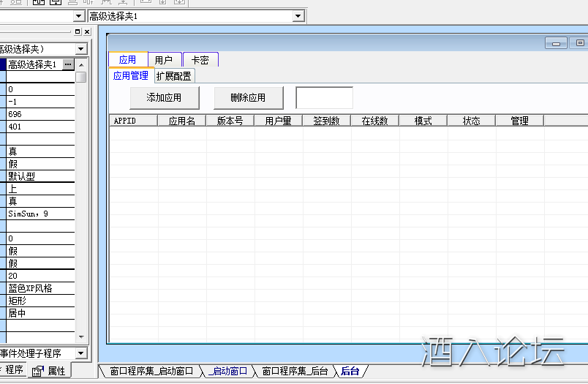The width and height of the screenshot is (588, 384).
Task: Click the 状态 column header
Action: [x=471, y=121]
